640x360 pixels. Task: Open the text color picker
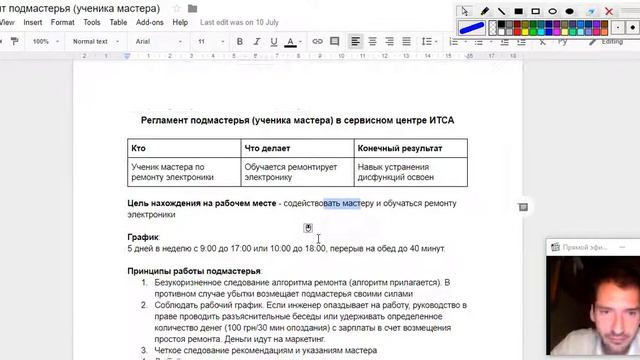(290, 42)
